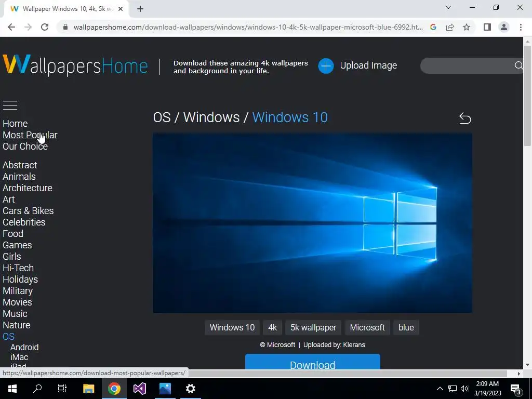Open Most Popular in sidebar
The width and height of the screenshot is (532, 399).
click(x=30, y=135)
